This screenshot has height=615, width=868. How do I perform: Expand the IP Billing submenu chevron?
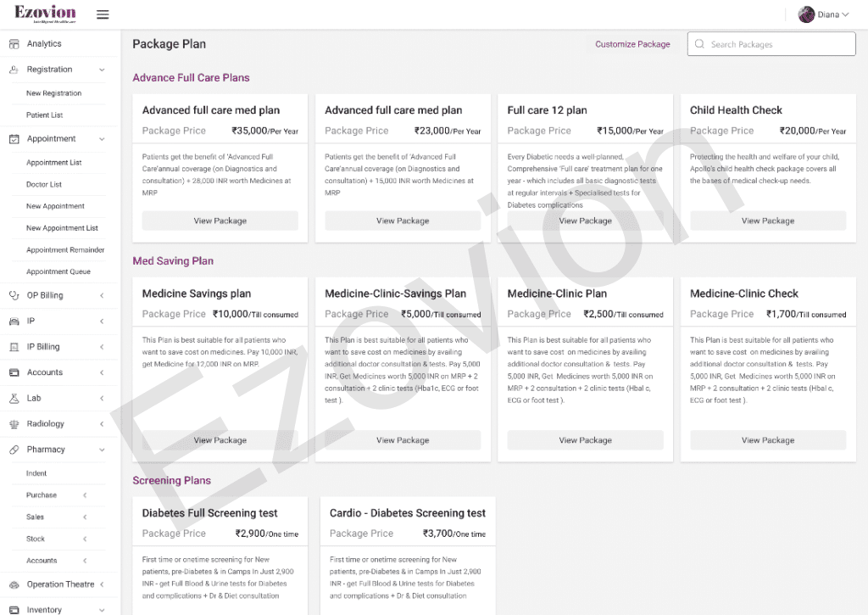[102, 347]
